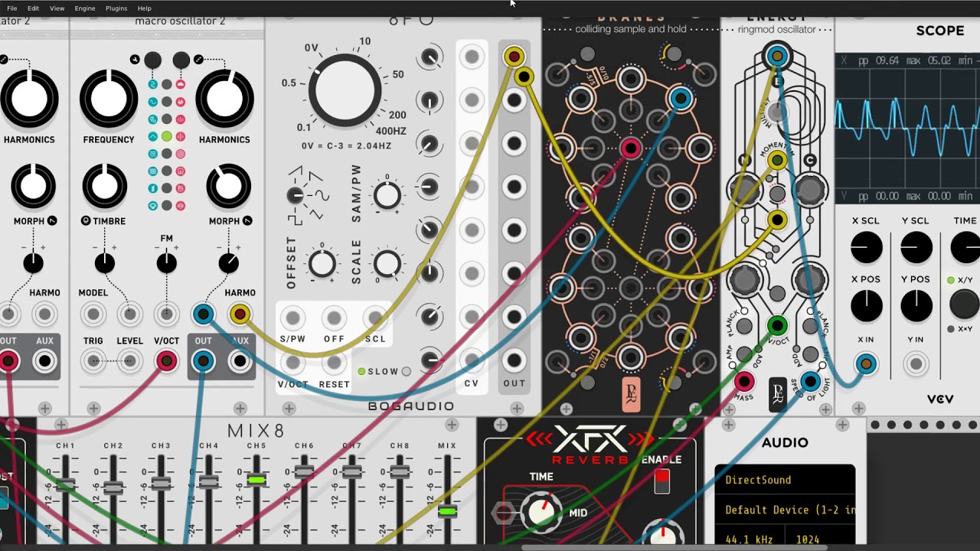Viewport: 980px width, 551px height.
Task: Click the SCL input jack on Bogaudio LFO
Action: 375,318
